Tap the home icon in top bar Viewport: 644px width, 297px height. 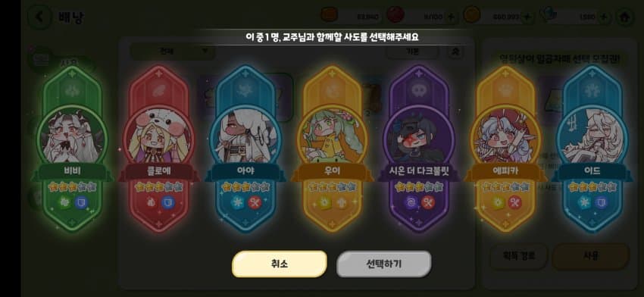[x=625, y=17]
